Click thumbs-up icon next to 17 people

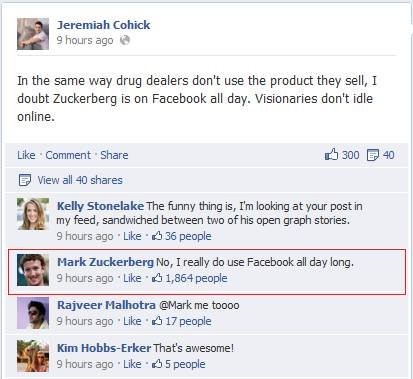(x=157, y=321)
